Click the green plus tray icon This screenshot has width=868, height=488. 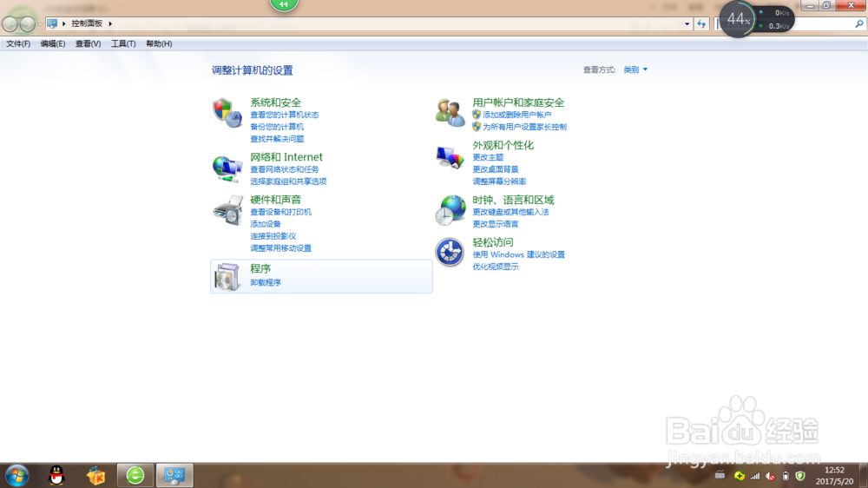point(739,476)
